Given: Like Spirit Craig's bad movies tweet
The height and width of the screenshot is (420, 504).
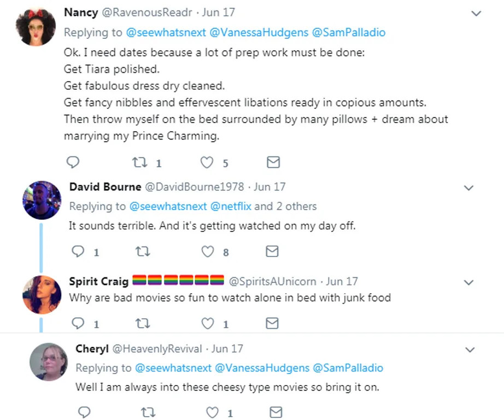Looking at the screenshot, I should (x=208, y=324).
